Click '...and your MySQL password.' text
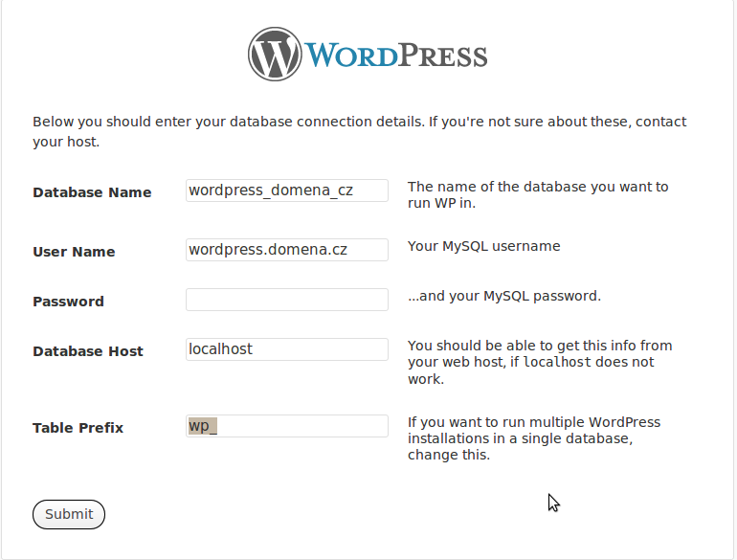 pos(503,296)
